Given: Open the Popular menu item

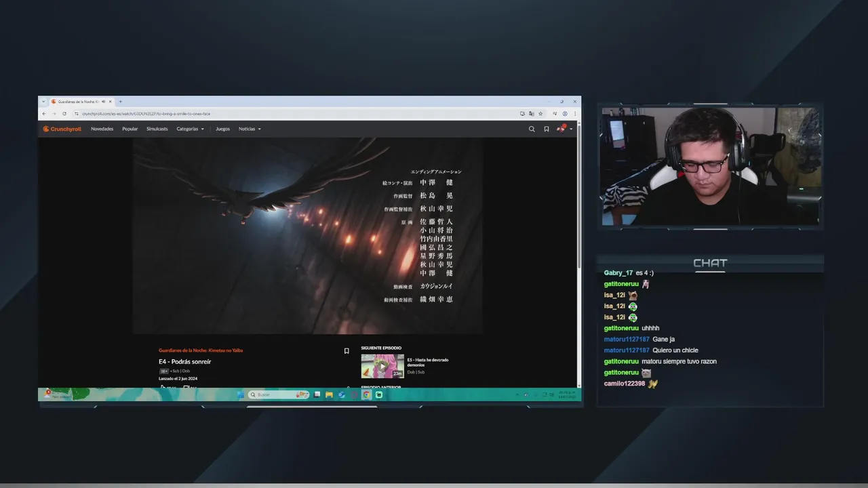Looking at the screenshot, I should tap(130, 129).
